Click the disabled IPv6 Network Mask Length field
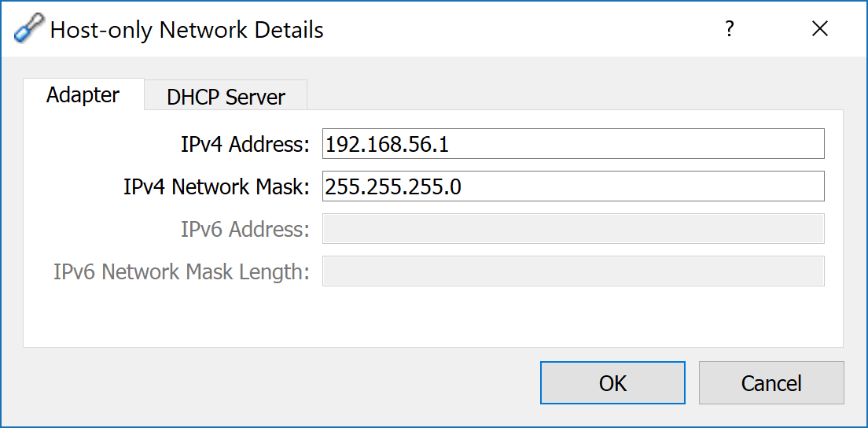This screenshot has width=868, height=428. 573,271
